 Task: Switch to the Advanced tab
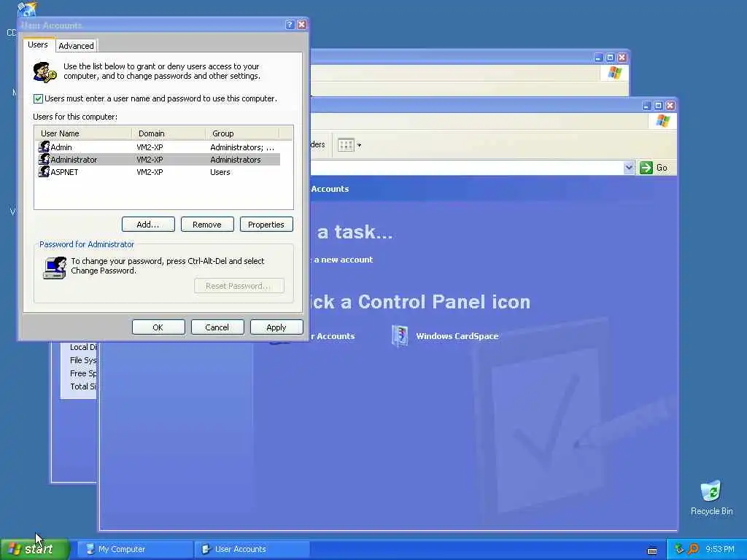pyautogui.click(x=76, y=46)
